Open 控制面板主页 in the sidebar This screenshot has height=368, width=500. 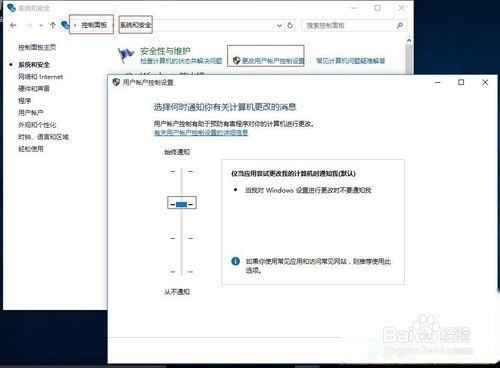pos(37,47)
